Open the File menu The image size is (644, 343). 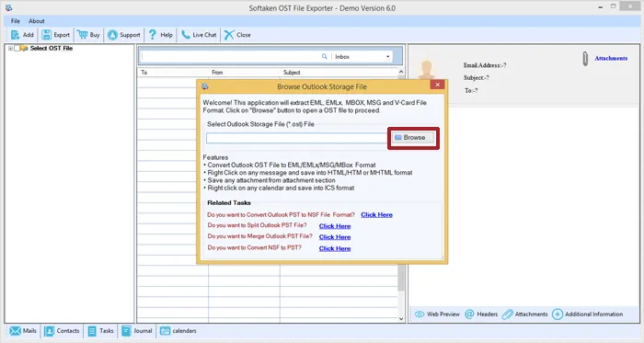point(16,21)
